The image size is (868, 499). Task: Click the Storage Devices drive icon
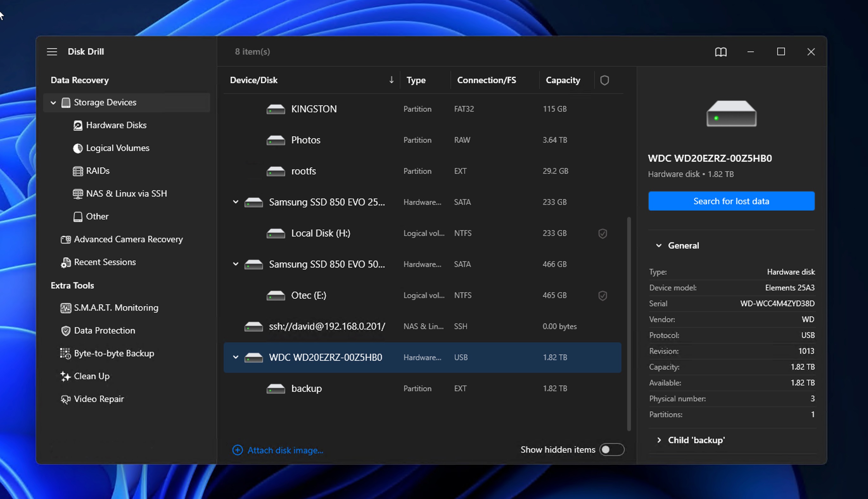pyautogui.click(x=66, y=102)
